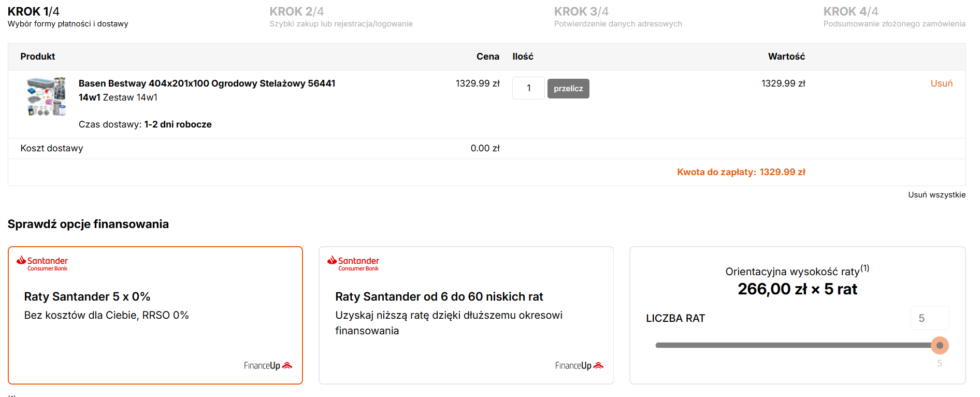980x397 pixels.
Task: Click the FinanceUp logo in the low installments card
Action: pyautogui.click(x=579, y=365)
